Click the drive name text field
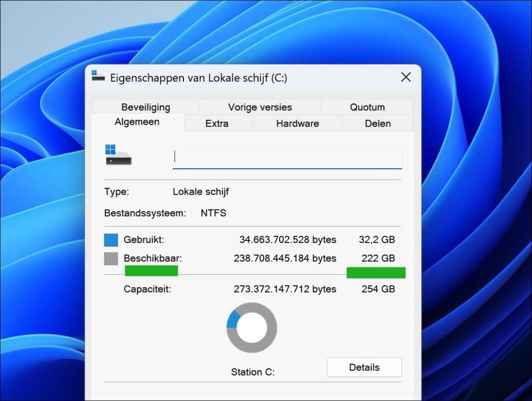 click(287, 158)
